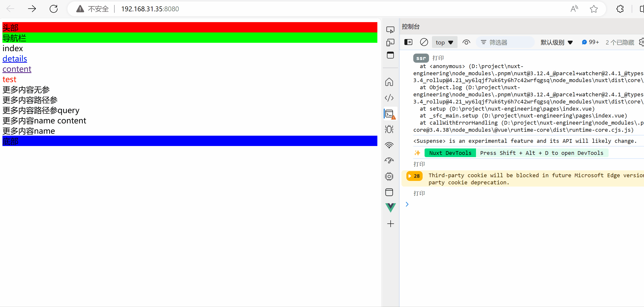Toggle device emulation mode icon
644x307 pixels.
click(x=390, y=43)
